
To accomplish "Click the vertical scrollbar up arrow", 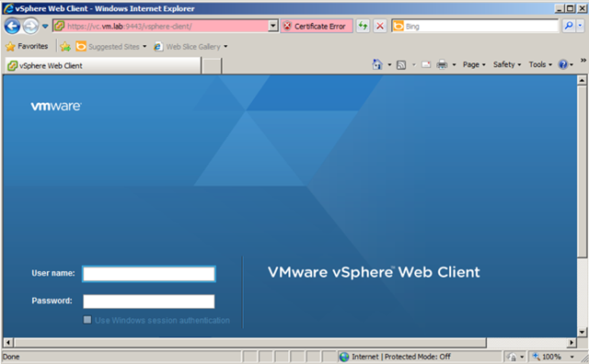I will click(x=582, y=80).
